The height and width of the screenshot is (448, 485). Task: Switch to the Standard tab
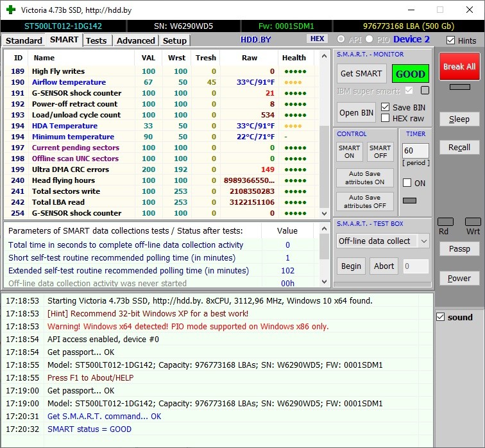(24, 40)
